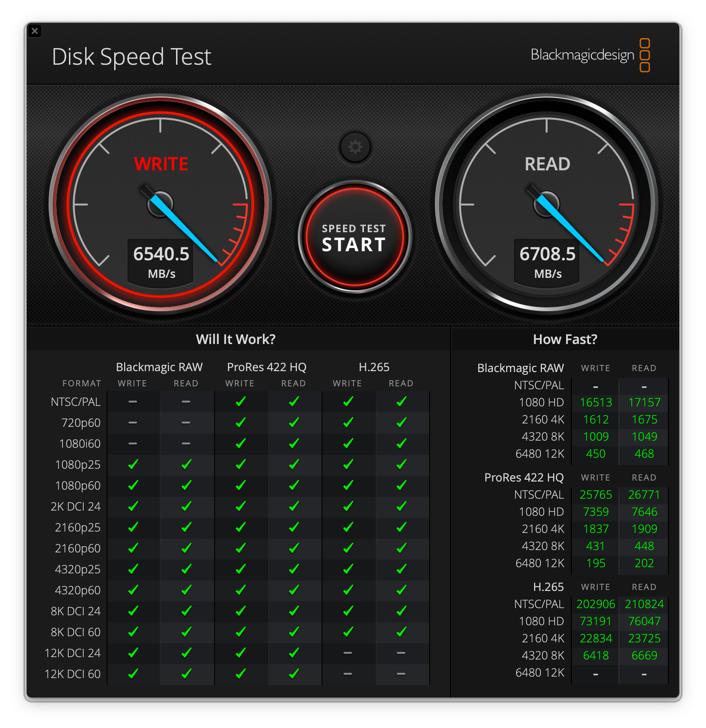Click H.265 write dash for 12K DCI 24
Screen dimensions: 706x728
[x=348, y=653]
